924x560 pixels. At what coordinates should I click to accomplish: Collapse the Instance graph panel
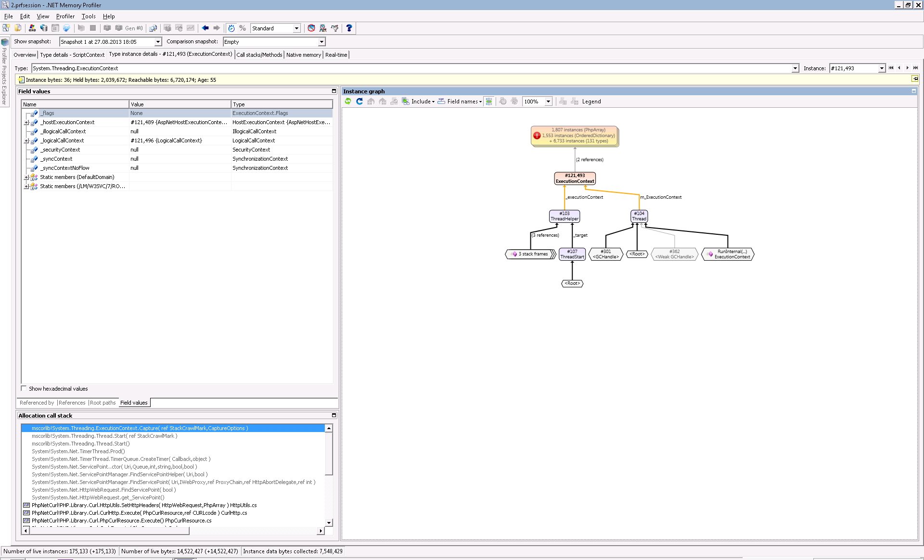pos(913,91)
